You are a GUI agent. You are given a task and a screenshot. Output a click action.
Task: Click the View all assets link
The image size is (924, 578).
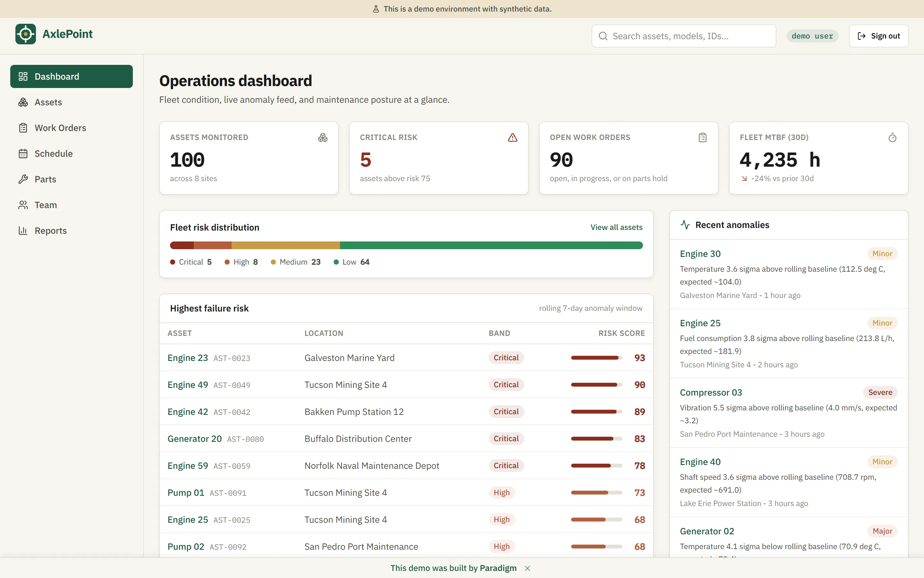pos(616,227)
